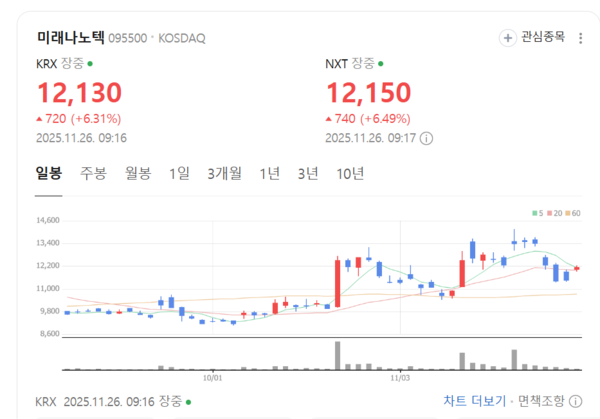This screenshot has width=600, height=419.
Task: Click the NXT price 12,150
Action: click(x=368, y=93)
